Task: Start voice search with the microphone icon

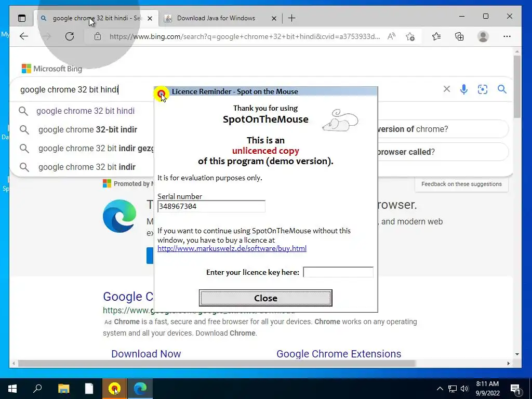Action: [x=464, y=89]
